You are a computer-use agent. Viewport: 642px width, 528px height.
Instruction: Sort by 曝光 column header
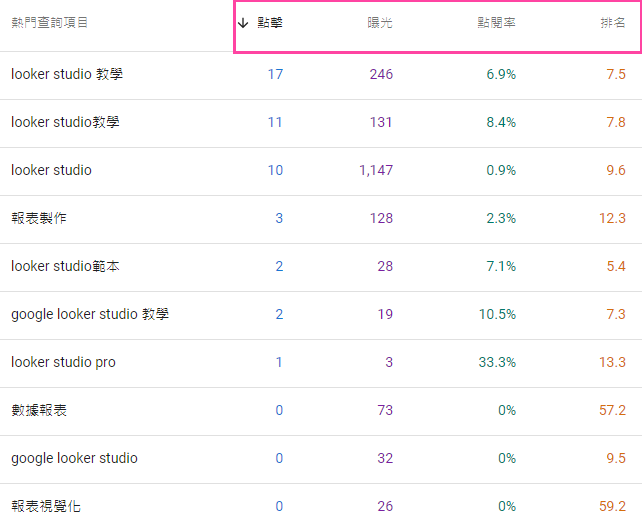pos(380,23)
